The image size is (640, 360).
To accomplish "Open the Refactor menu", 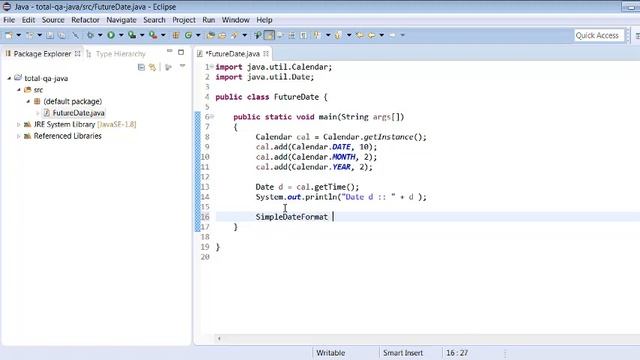I will point(85,20).
